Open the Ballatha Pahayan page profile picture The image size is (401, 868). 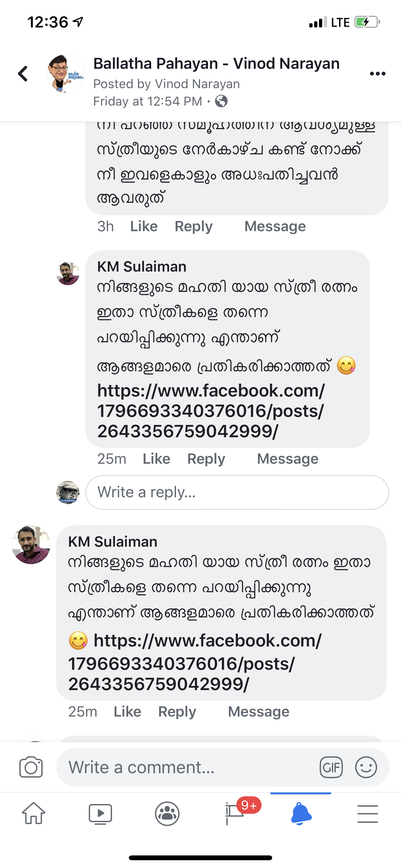point(66,73)
